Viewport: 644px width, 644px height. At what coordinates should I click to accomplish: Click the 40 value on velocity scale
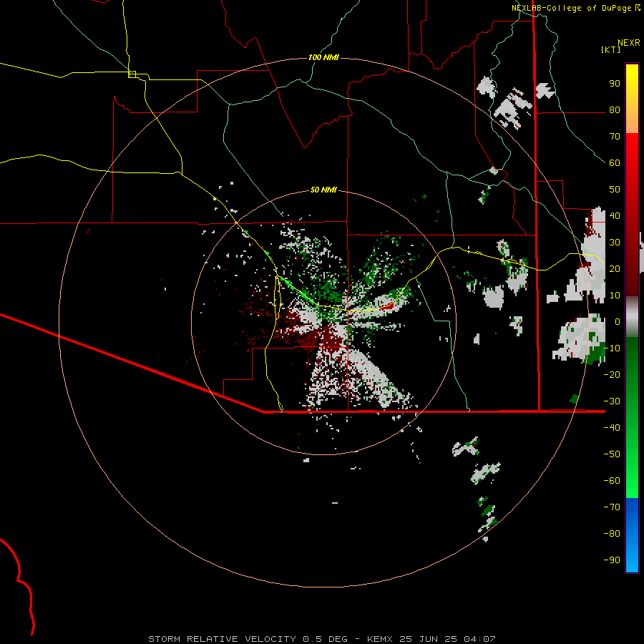[615, 215]
